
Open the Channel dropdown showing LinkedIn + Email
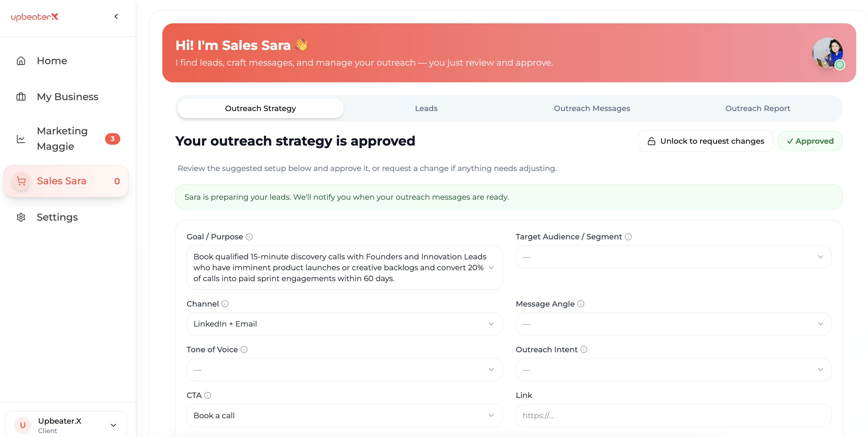[344, 324]
